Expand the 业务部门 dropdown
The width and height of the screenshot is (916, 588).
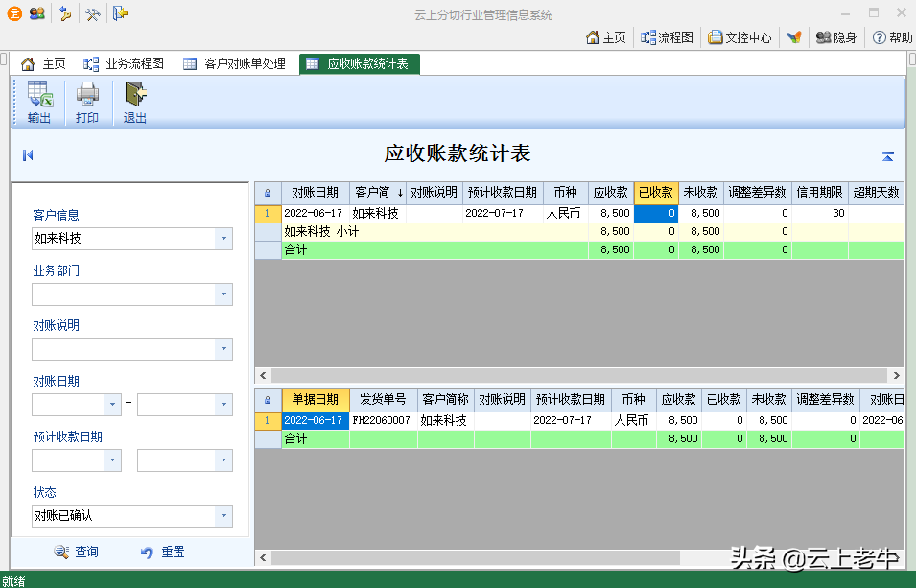[223, 294]
